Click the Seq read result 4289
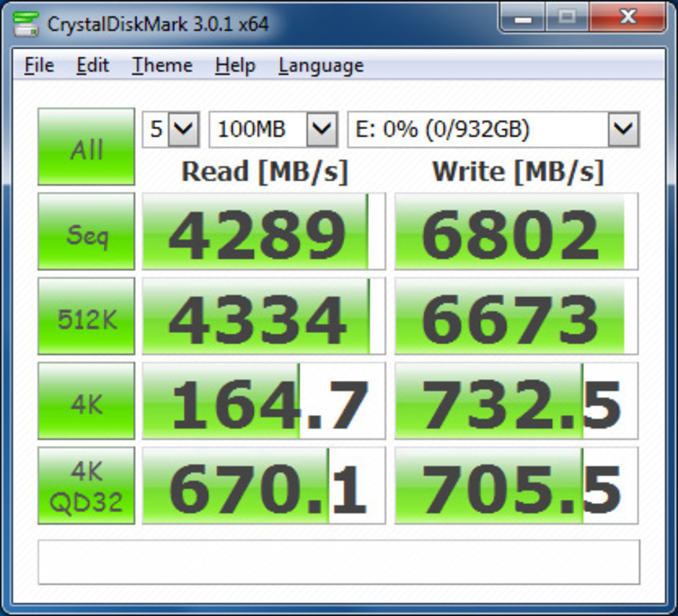The width and height of the screenshot is (678, 616). click(x=264, y=231)
